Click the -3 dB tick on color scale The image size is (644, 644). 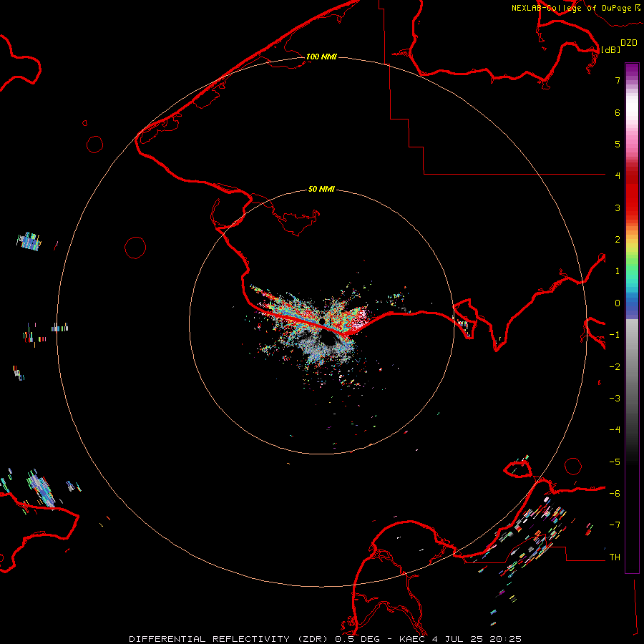tap(615, 399)
